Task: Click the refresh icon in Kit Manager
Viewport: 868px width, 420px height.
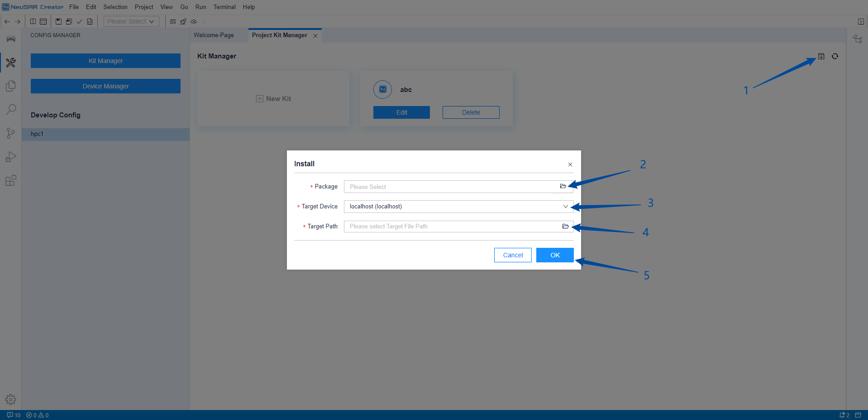Action: click(x=835, y=56)
